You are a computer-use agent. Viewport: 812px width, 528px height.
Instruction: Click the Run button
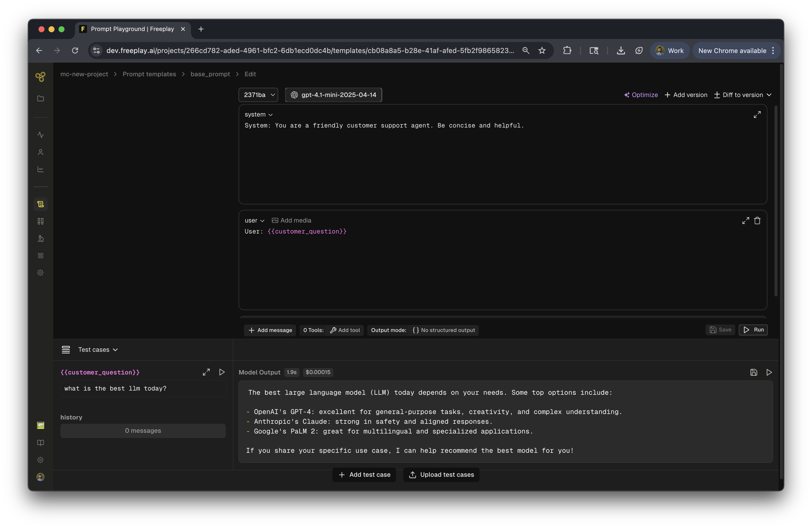coord(753,330)
